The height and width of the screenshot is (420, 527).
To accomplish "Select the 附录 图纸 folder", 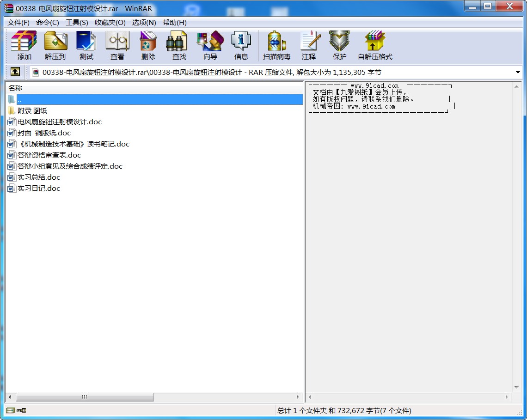I will coord(32,111).
